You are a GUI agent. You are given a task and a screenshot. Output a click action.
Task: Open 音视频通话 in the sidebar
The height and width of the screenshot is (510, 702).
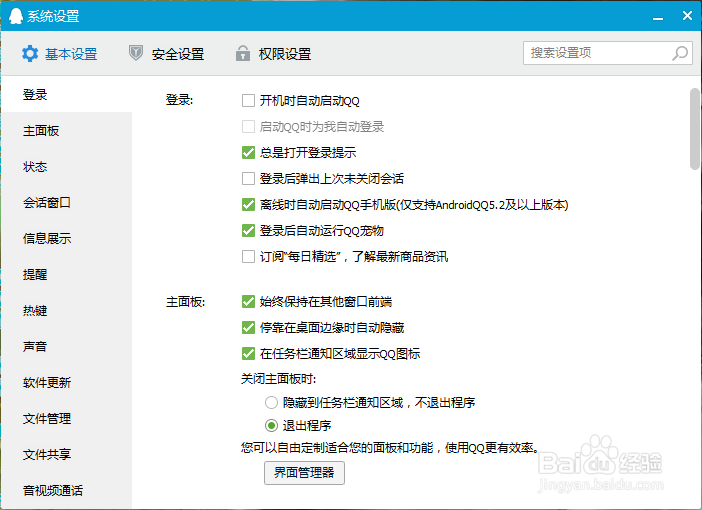66,490
